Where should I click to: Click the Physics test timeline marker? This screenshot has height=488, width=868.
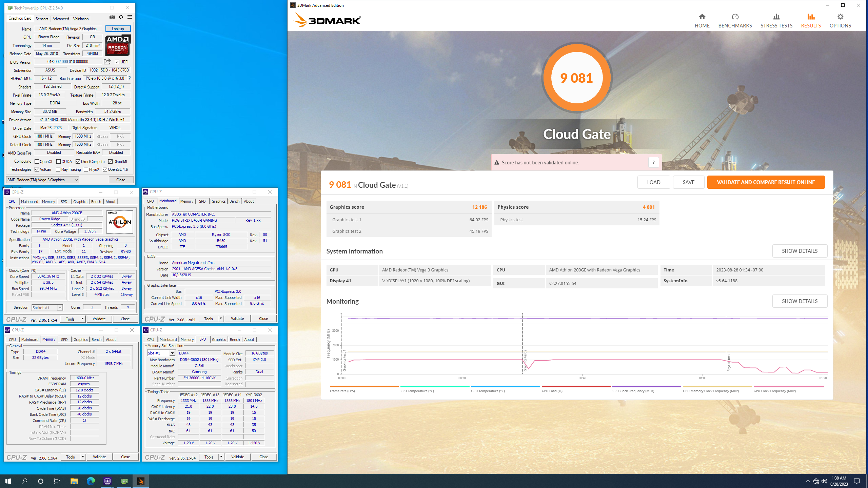point(728,363)
